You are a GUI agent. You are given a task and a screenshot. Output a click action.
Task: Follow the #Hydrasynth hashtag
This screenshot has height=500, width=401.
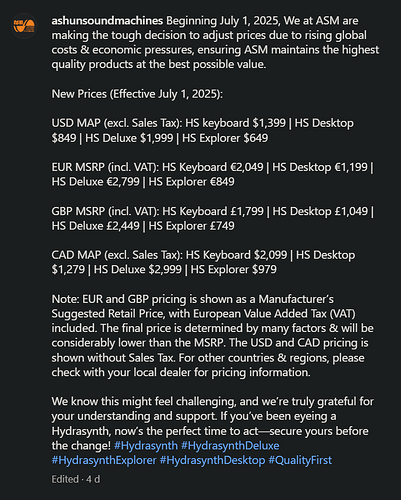(146, 445)
